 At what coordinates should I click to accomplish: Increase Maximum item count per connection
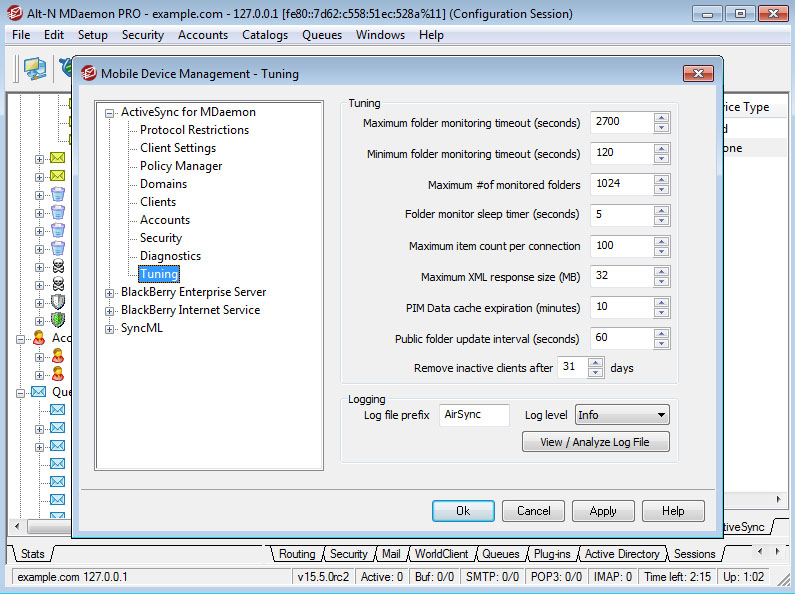pos(661,242)
